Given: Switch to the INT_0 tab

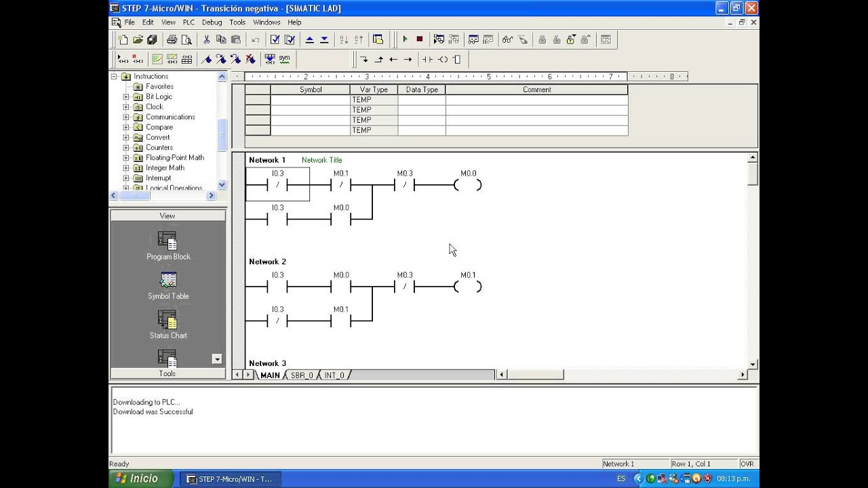Looking at the screenshot, I should (x=334, y=375).
